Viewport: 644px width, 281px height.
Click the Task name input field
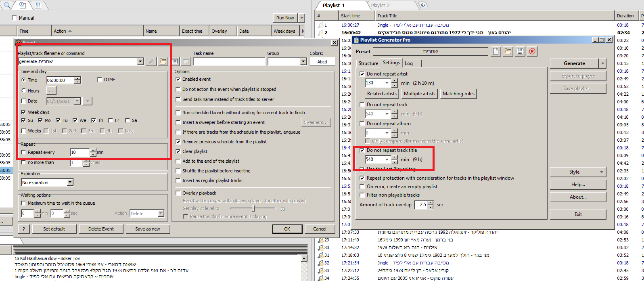(x=229, y=62)
